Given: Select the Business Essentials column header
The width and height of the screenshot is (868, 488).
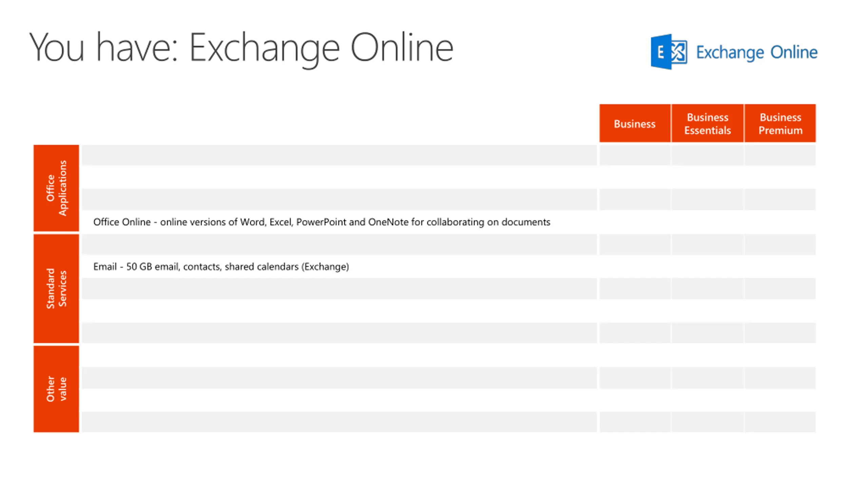Looking at the screenshot, I should click(707, 123).
